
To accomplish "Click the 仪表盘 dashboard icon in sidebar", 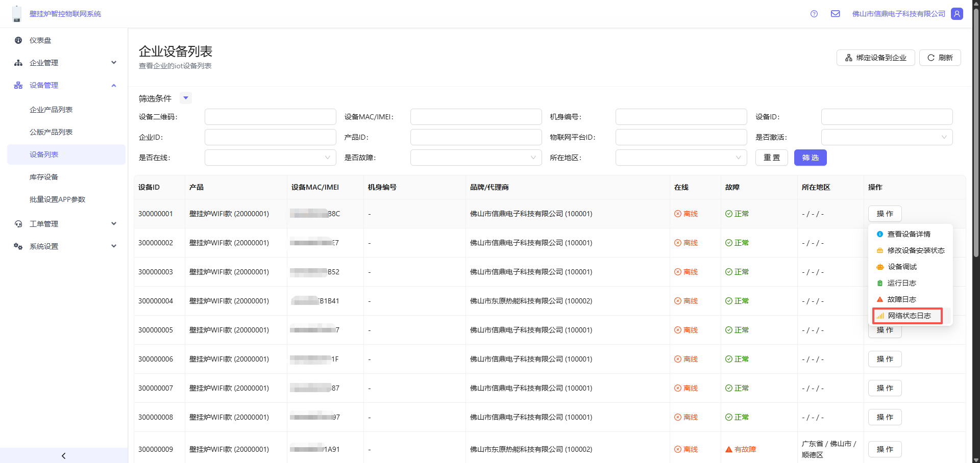I will (18, 40).
